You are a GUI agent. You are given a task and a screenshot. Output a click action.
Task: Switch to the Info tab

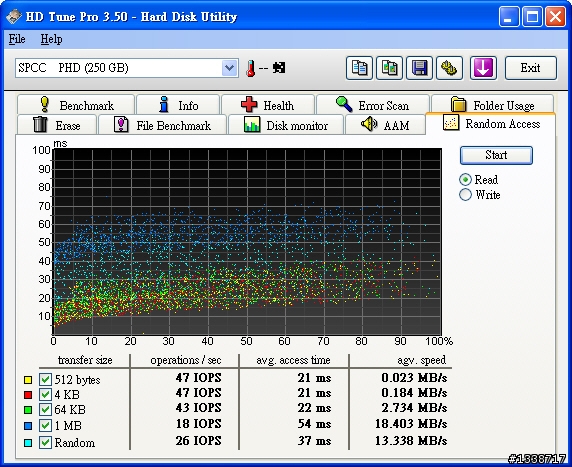178,105
